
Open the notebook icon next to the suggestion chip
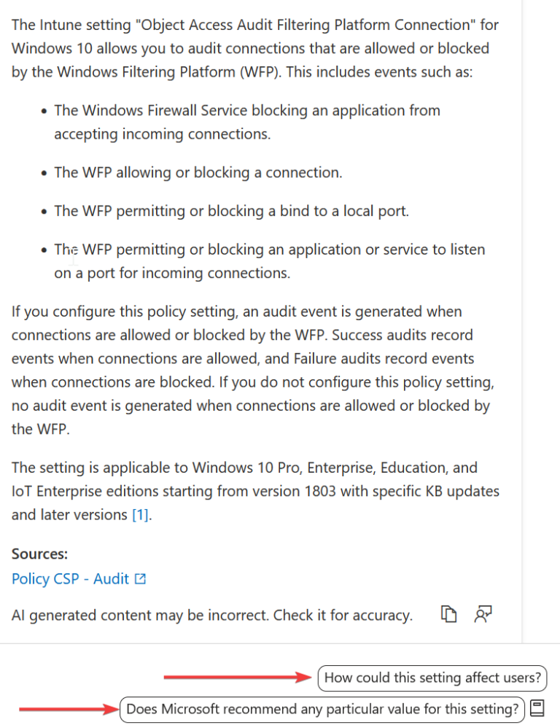point(537,708)
